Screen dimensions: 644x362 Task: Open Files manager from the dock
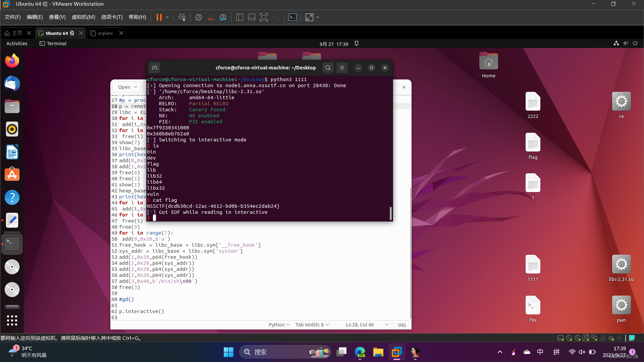pos(12,106)
